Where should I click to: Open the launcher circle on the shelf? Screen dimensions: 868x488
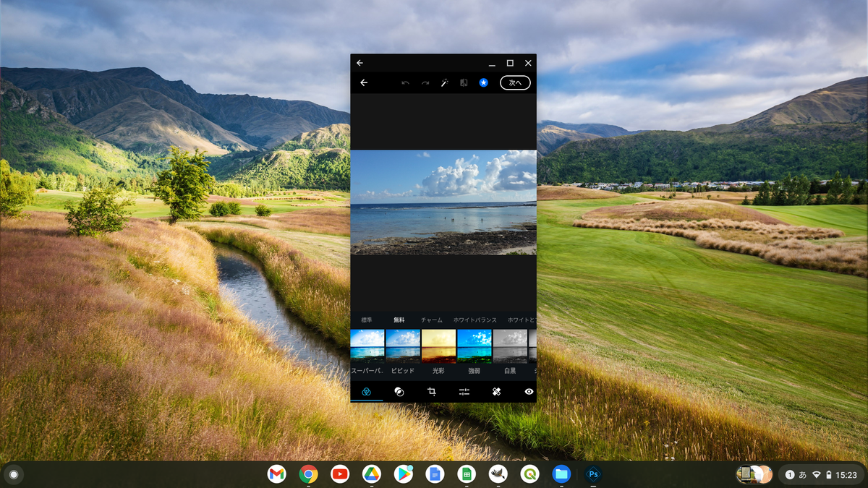[x=13, y=474]
